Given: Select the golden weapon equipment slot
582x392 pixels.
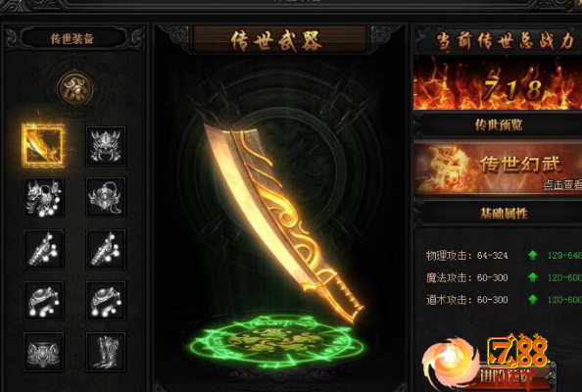Looking at the screenshot, I should click(43, 145).
